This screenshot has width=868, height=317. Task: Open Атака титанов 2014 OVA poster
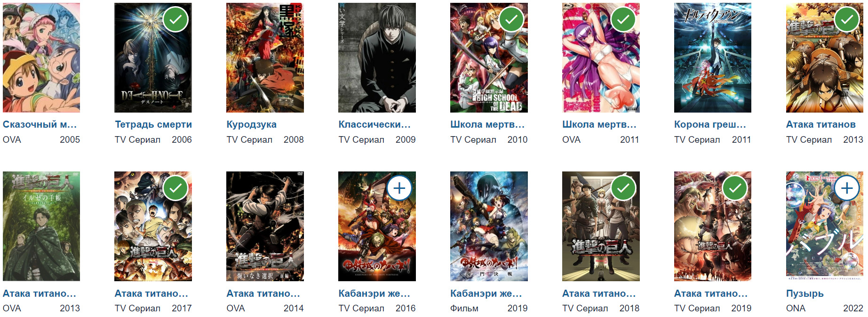[265, 226]
